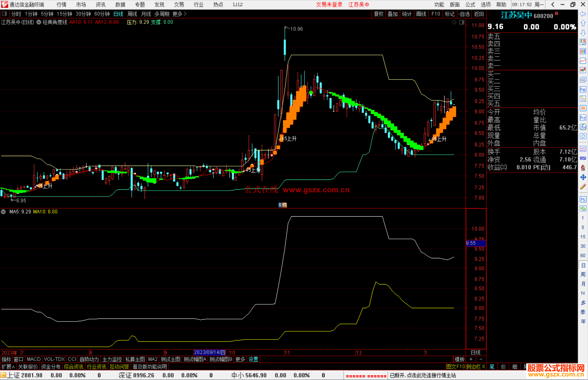This screenshot has width=588, height=380.
Task: Open the F12 sidebar icon
Action: click(583, 118)
